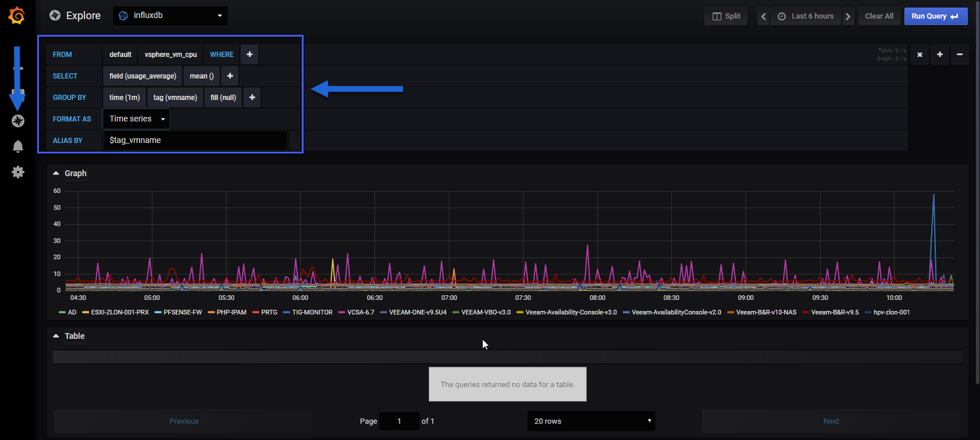
Task: Click the Explore compass icon in header
Action: pos(55,16)
